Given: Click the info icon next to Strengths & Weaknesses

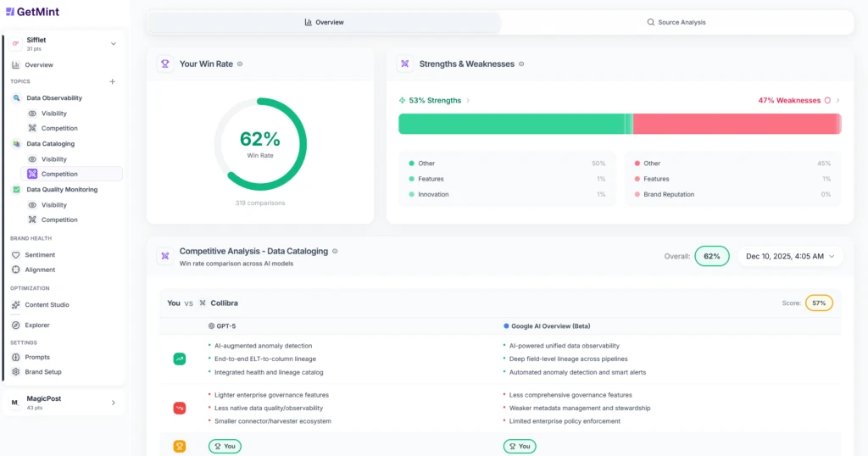Looking at the screenshot, I should (521, 64).
